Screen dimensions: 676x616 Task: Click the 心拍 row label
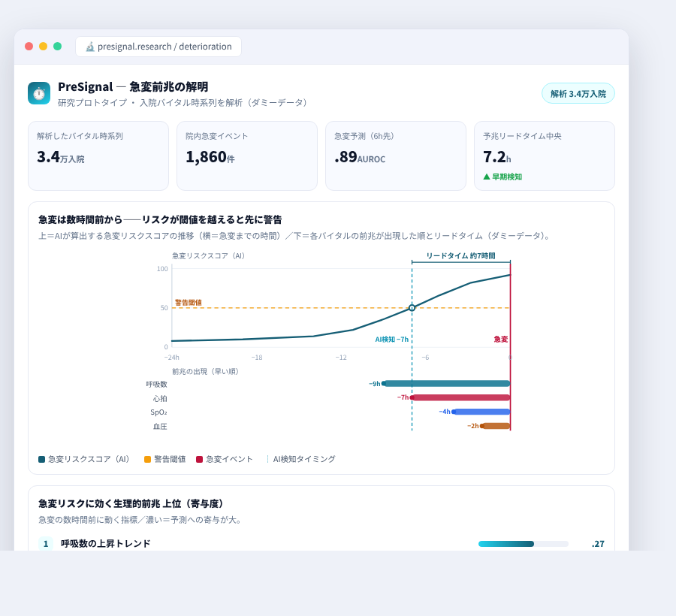coord(160,398)
